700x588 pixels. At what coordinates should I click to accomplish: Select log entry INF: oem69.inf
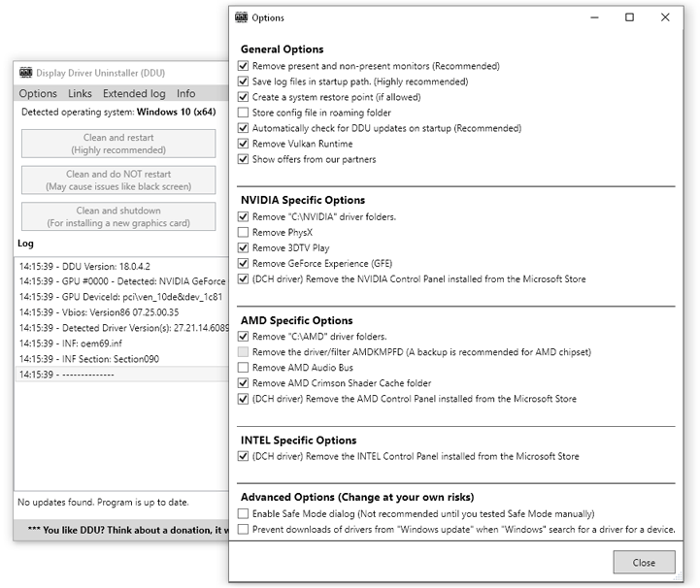tap(122, 343)
